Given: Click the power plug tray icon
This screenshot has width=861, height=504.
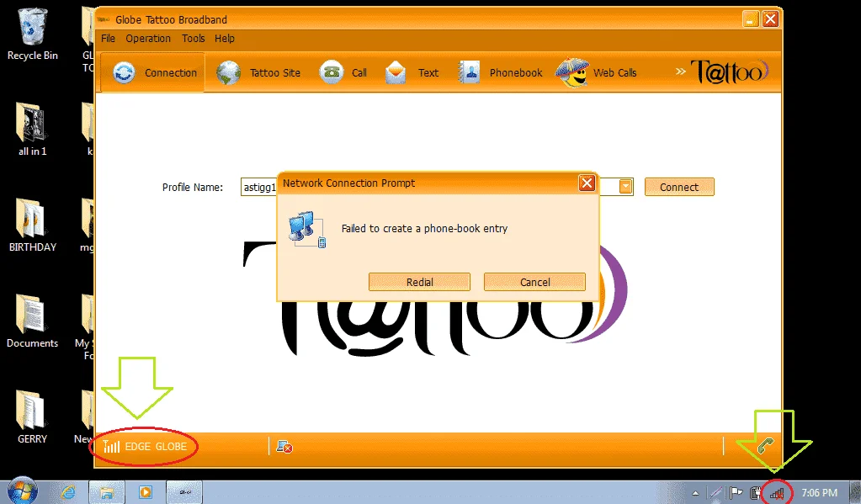Looking at the screenshot, I should (756, 493).
